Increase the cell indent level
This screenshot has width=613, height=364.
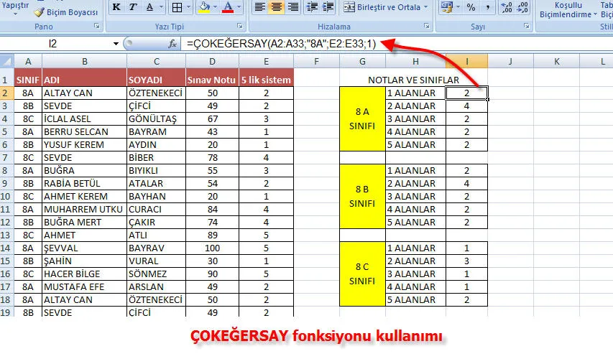[x=328, y=8]
